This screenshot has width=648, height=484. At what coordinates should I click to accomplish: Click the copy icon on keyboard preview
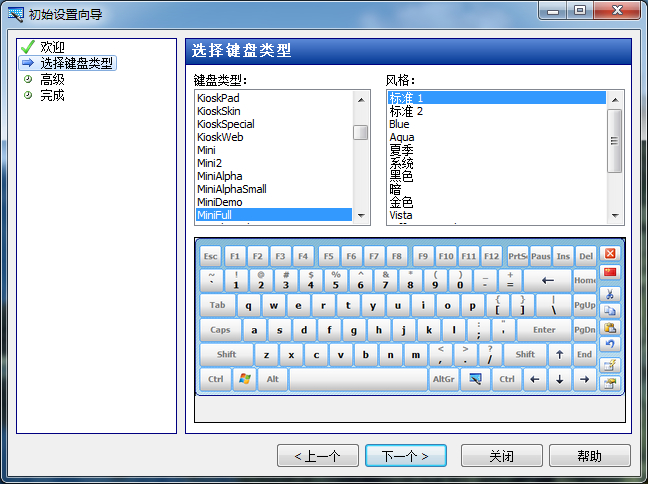click(610, 310)
